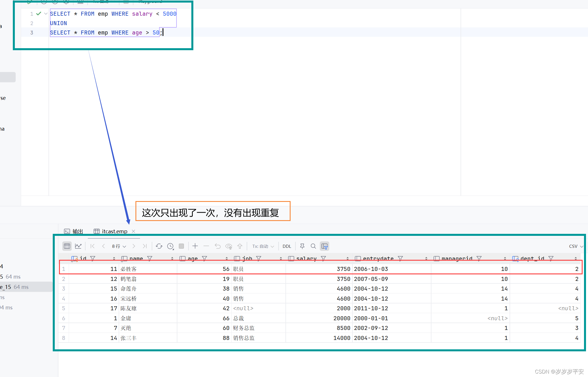This screenshot has height=377, width=588.
Task: Select row number 8 header
Action: [64, 338]
